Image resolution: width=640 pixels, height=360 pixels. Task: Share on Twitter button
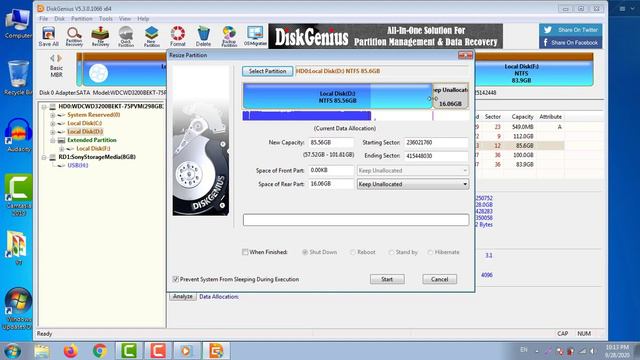[x=571, y=30]
